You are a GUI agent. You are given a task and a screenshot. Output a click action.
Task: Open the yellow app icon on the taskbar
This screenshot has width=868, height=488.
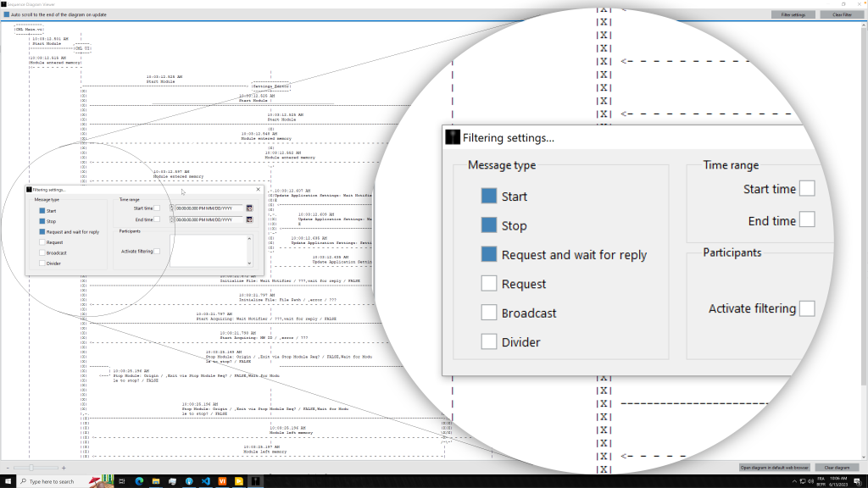click(x=238, y=481)
